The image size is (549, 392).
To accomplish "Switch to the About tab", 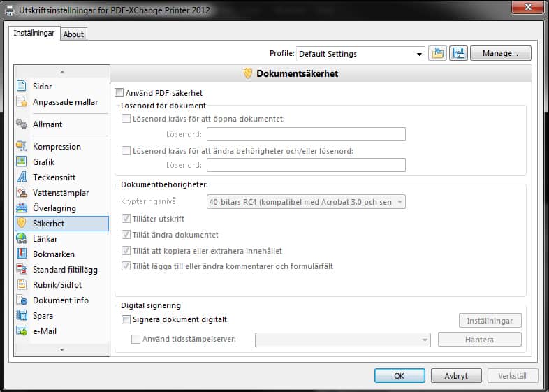I will tap(73, 34).
